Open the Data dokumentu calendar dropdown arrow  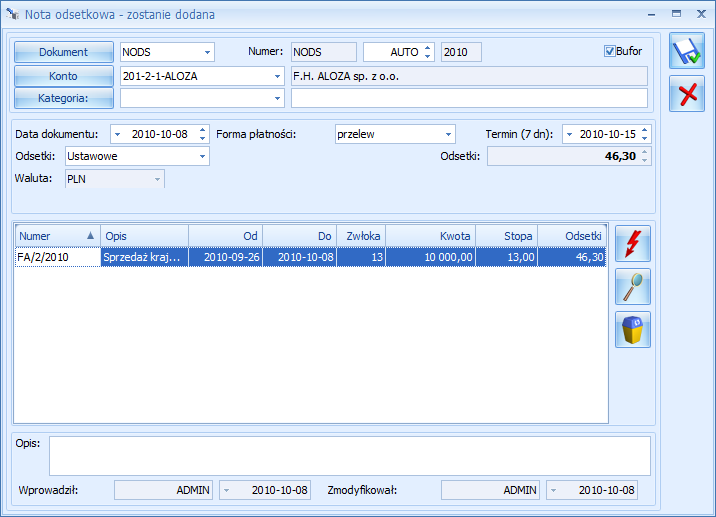click(x=117, y=134)
